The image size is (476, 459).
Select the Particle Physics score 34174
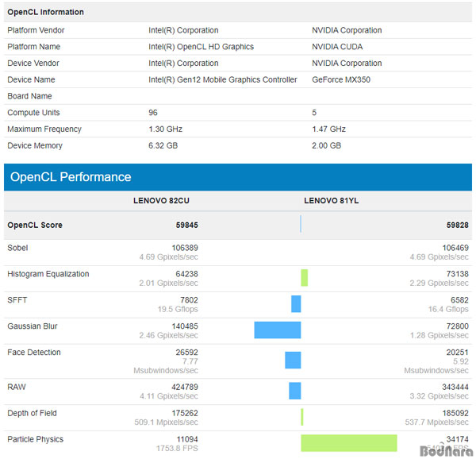coord(458,439)
